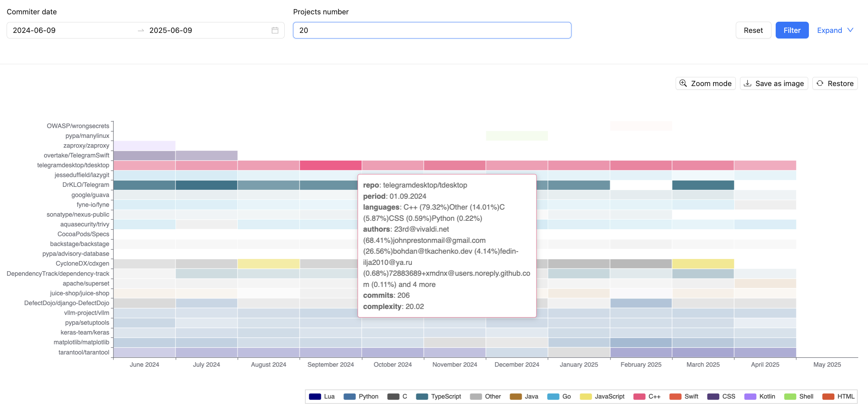Click the December 2024 axis label
The height and width of the screenshot is (415, 868).
click(517, 365)
